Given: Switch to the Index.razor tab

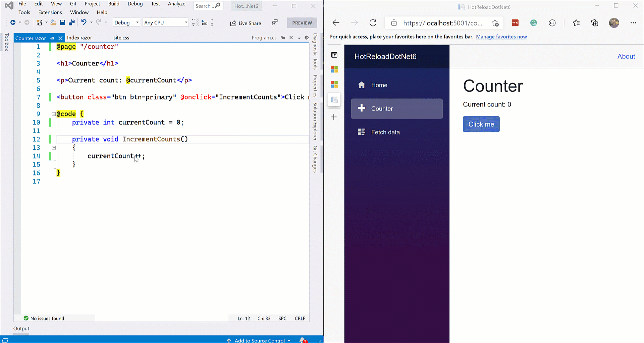Looking at the screenshot, I should 79,38.
